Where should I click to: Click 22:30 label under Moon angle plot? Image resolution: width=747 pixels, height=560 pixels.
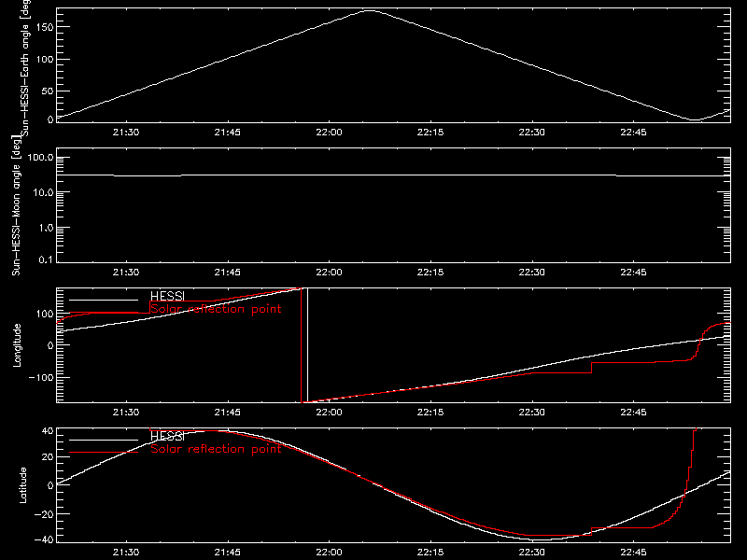tap(532, 273)
